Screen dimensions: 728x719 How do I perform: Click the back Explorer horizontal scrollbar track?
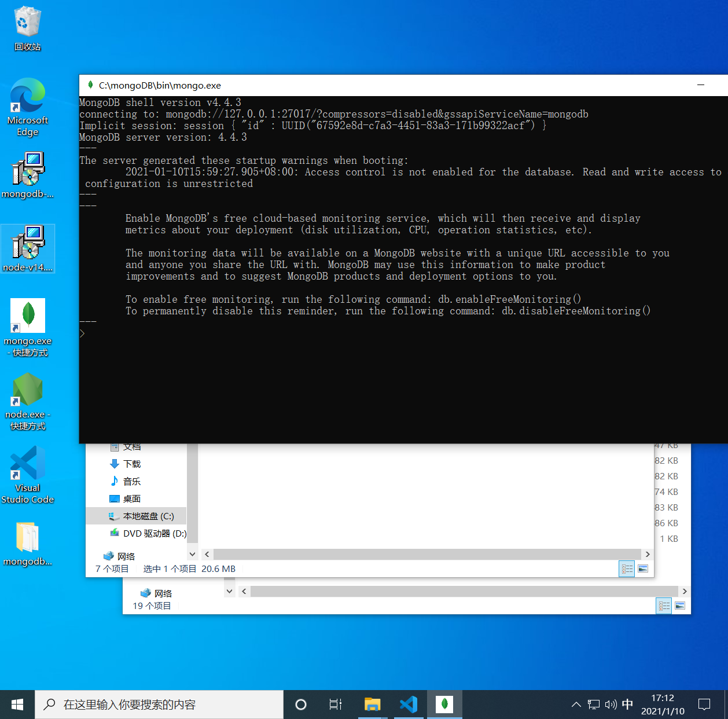coord(464,591)
